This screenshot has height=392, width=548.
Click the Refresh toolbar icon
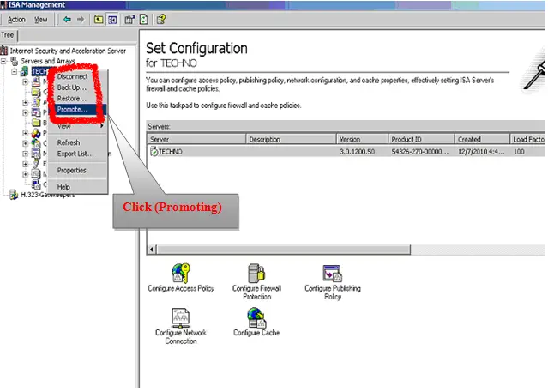point(143,19)
